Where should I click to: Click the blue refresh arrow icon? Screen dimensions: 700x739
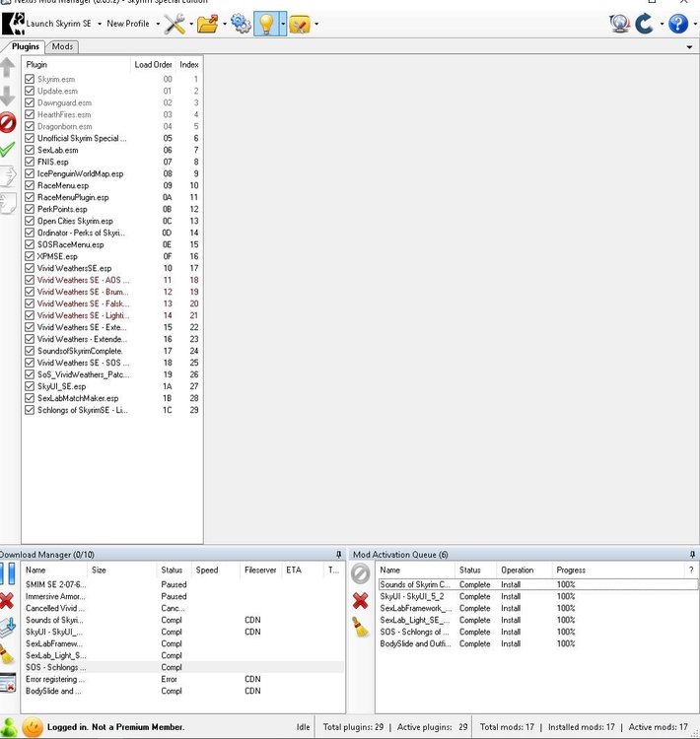pos(645,24)
